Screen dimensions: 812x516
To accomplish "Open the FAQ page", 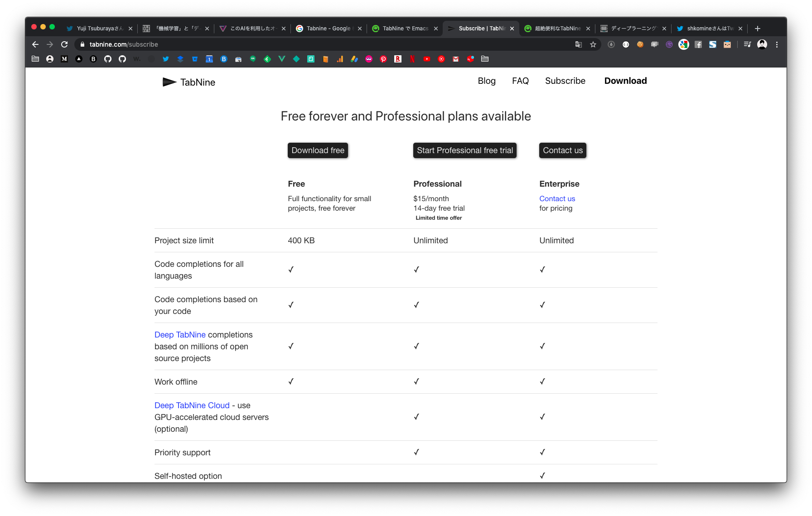I will pos(520,81).
